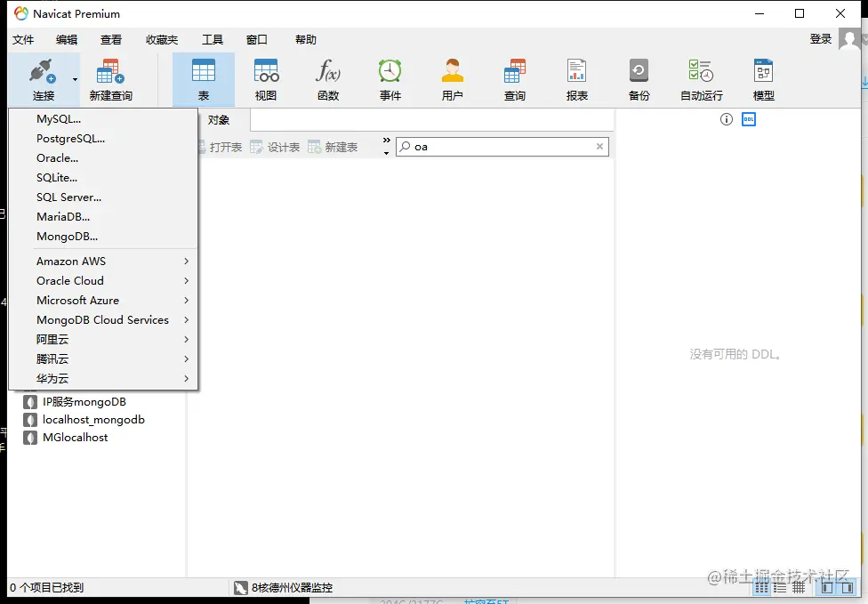Click the 设计表 design table button
Viewport: 868px width, 604px height.
tap(275, 148)
